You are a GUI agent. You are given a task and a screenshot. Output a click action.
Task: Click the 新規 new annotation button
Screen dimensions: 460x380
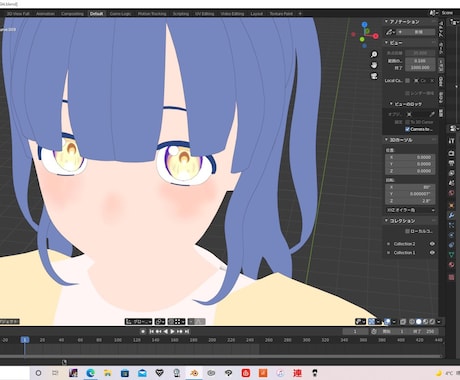[416, 32]
